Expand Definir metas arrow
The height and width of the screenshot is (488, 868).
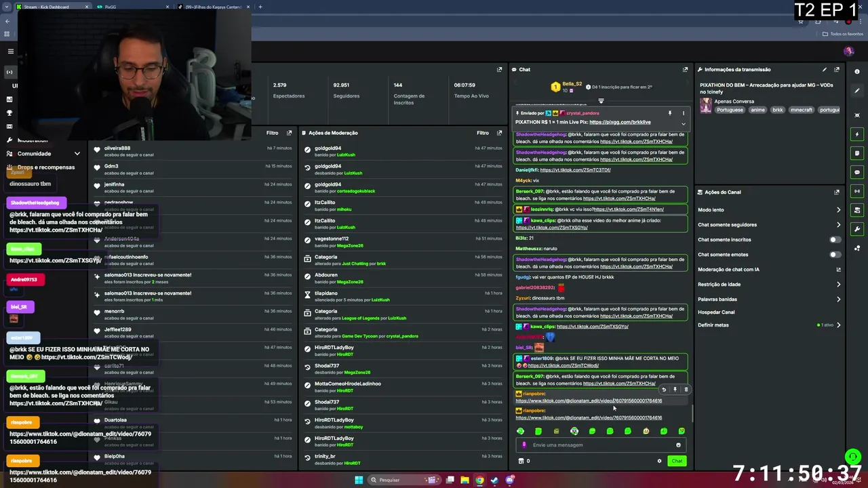[x=838, y=325]
